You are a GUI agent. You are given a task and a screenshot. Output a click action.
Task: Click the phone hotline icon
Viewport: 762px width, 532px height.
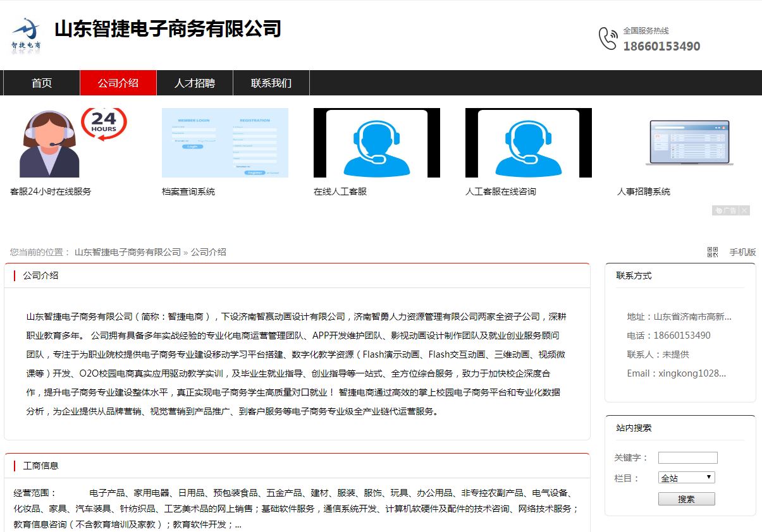pos(608,39)
